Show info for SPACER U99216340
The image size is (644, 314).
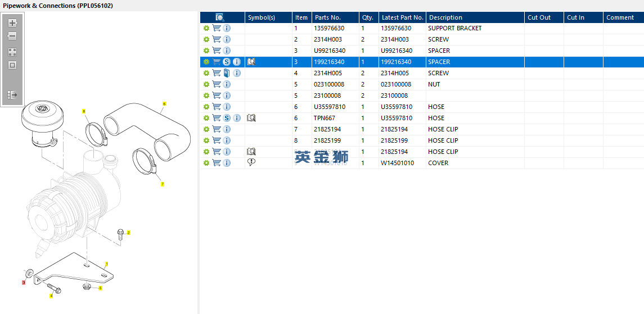coord(227,51)
